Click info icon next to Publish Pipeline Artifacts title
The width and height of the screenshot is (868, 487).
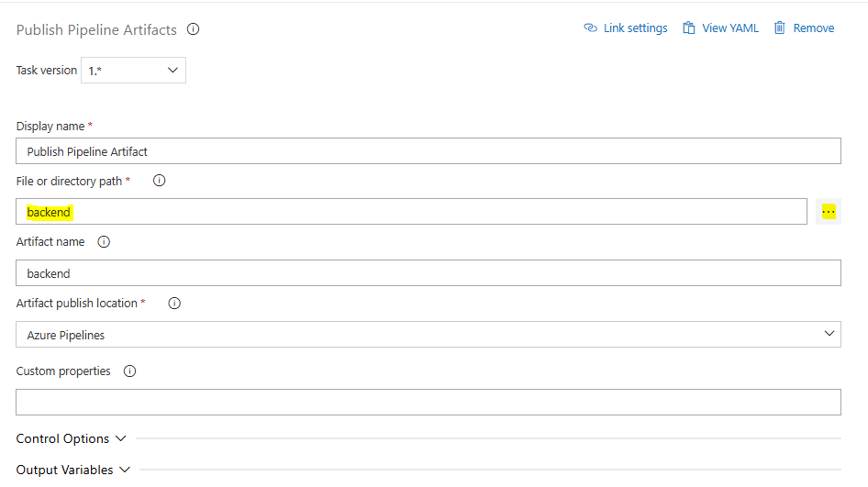(194, 29)
